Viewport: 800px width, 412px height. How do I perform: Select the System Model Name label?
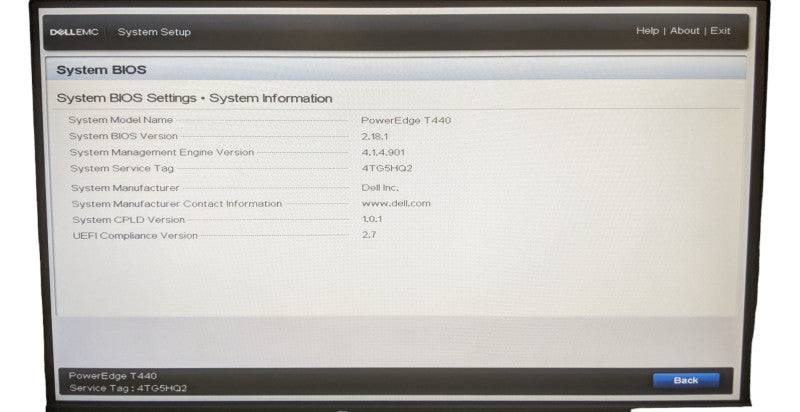click(x=120, y=120)
